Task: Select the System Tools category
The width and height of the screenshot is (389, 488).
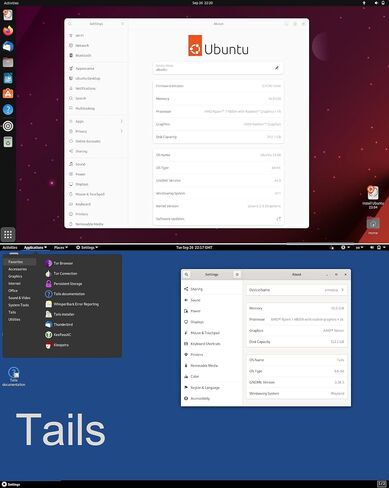Action: (20, 305)
